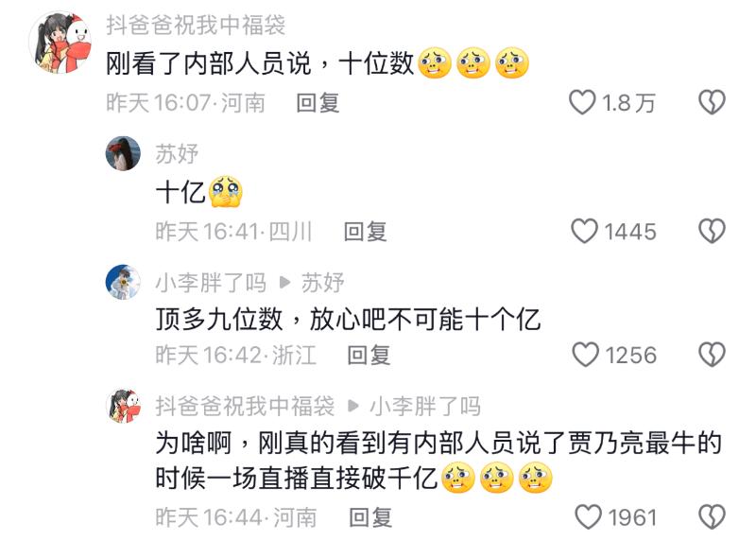Like 苏妤's comment with 1445 likes
Image resolution: width=756 pixels, height=558 pixels.
coord(584,231)
